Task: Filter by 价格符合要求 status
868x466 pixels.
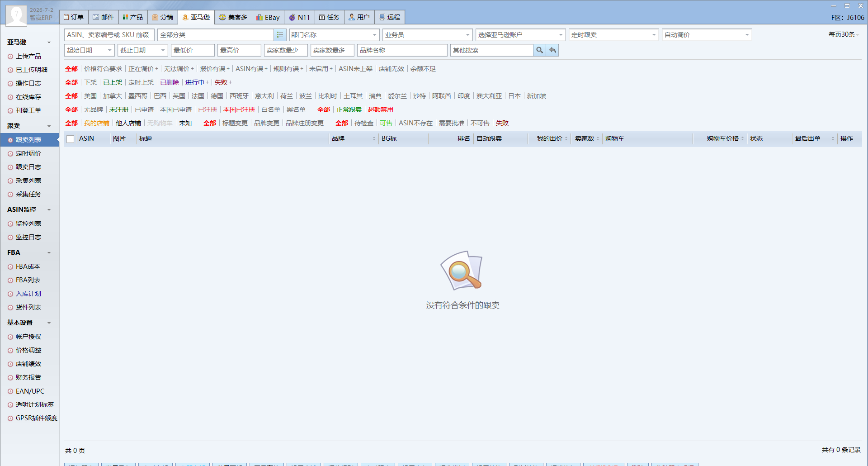Action: coord(103,69)
